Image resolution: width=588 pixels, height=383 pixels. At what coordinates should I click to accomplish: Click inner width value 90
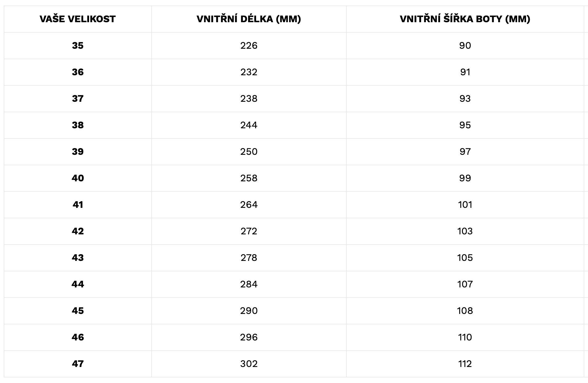coord(465,46)
